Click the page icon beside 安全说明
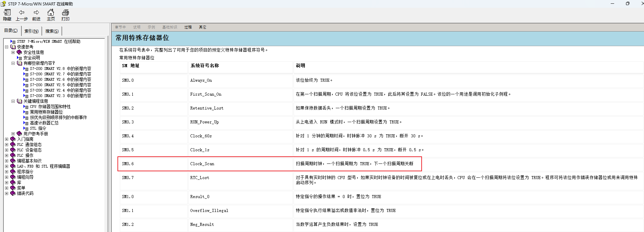The image size is (644, 232). point(20,58)
